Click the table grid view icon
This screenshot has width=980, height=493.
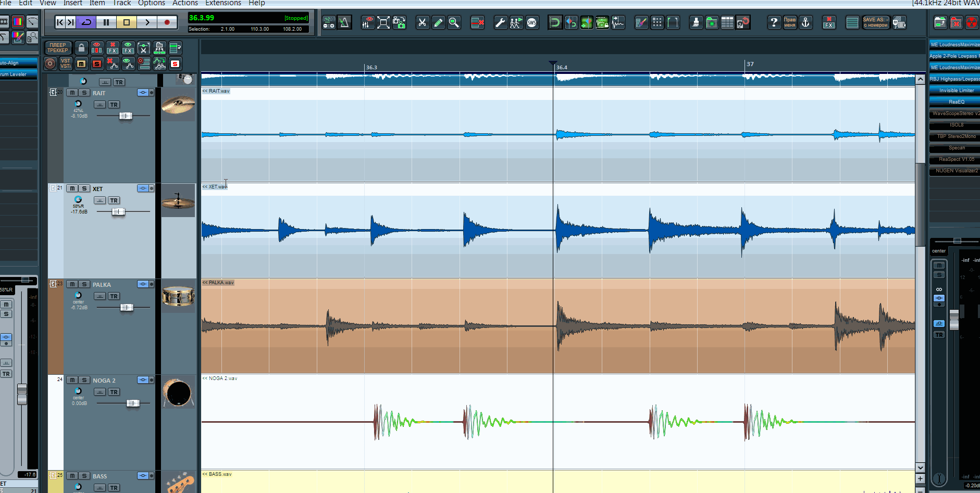727,22
